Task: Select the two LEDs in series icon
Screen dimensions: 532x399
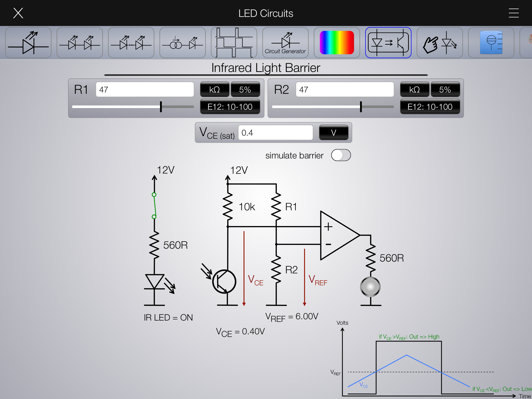Action: pyautogui.click(x=79, y=43)
